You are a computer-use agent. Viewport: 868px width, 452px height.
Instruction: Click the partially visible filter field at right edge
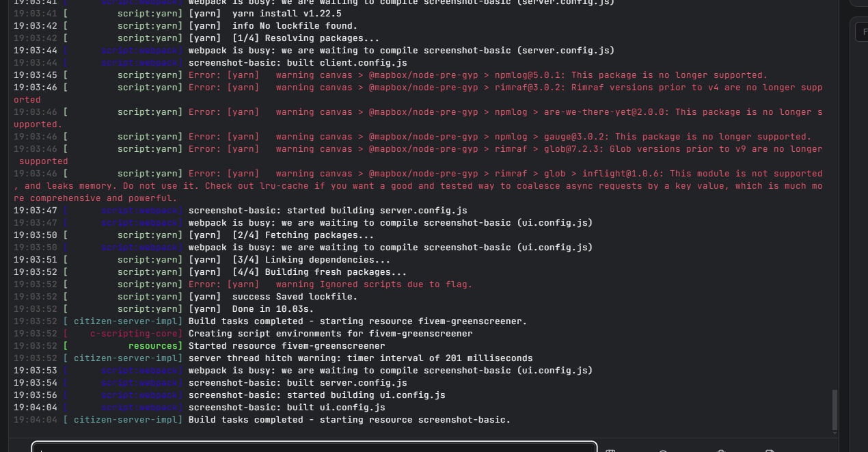pyautogui.click(x=861, y=31)
